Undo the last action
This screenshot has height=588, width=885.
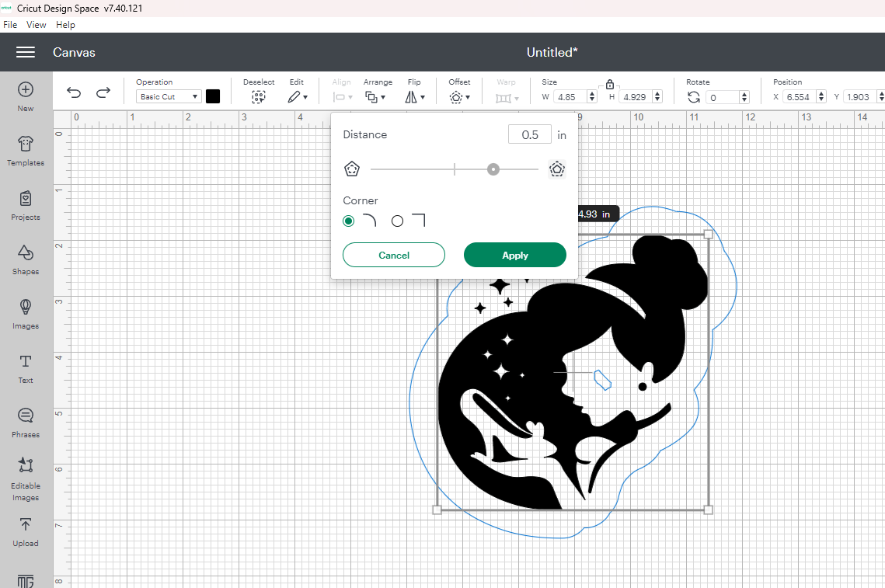pyautogui.click(x=74, y=92)
